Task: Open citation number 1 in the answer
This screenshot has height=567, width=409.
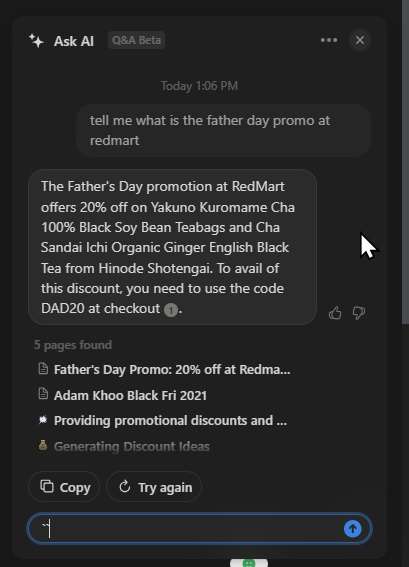Action: pyautogui.click(x=171, y=310)
